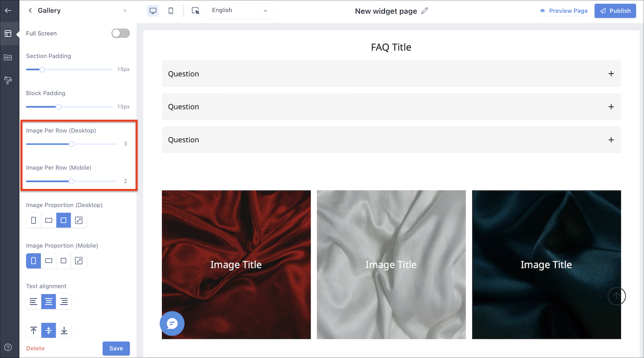
Task: Select the dark teal fabric gallery image
Action: click(x=546, y=265)
